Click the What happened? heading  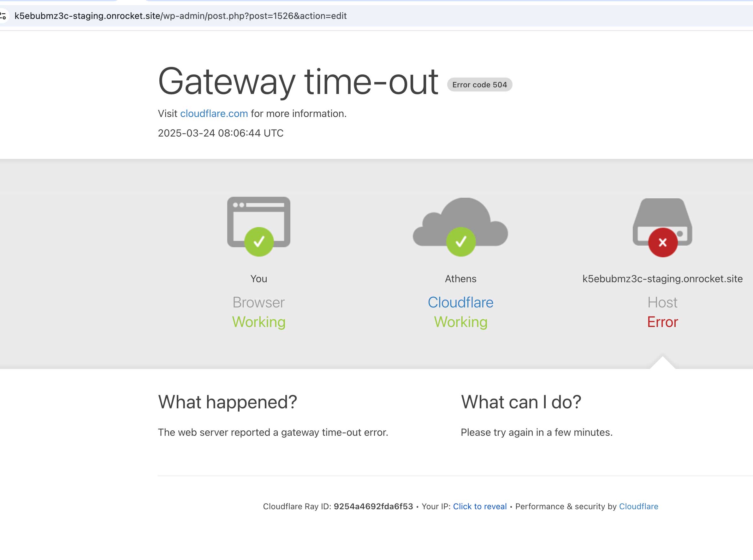tap(228, 402)
